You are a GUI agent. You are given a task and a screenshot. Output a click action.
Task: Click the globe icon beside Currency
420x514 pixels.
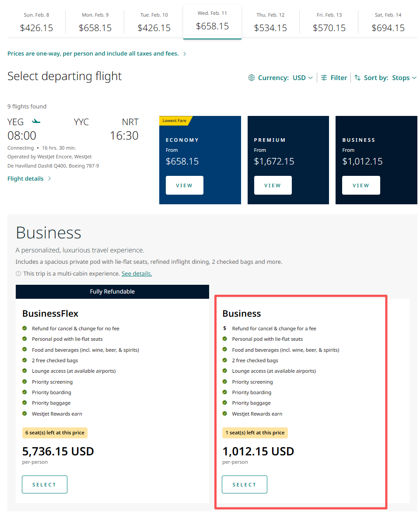pyautogui.click(x=252, y=78)
